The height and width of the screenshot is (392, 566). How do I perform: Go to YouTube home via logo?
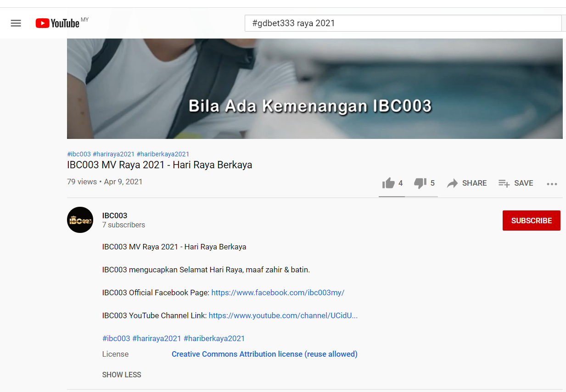[x=57, y=23]
